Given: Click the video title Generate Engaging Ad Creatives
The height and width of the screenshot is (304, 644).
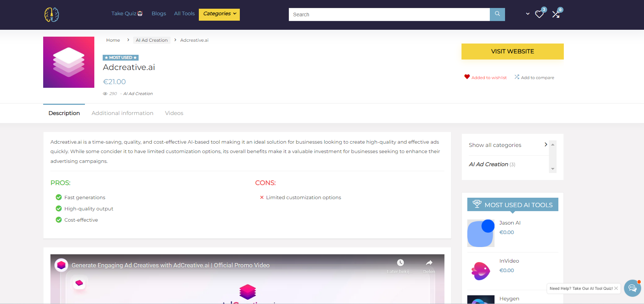Looking at the screenshot, I should click(171, 265).
